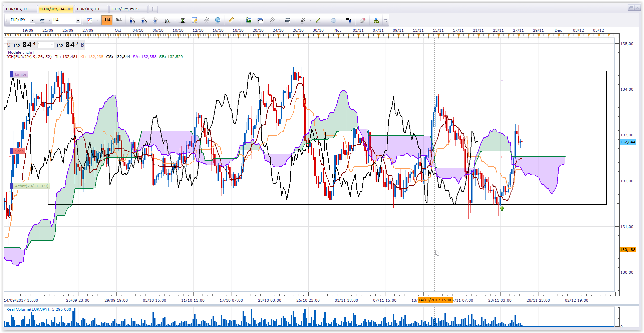Expand the chart type options arrow

pyautogui.click(x=97, y=20)
